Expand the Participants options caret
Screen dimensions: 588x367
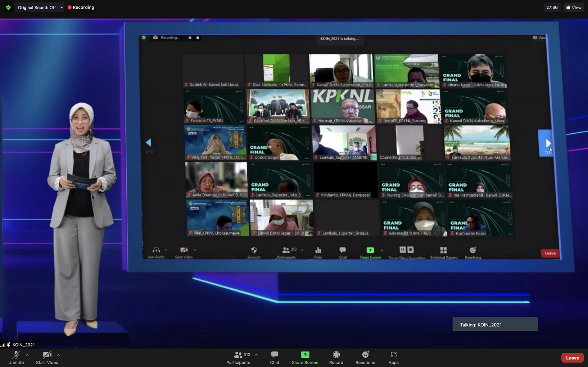click(256, 355)
